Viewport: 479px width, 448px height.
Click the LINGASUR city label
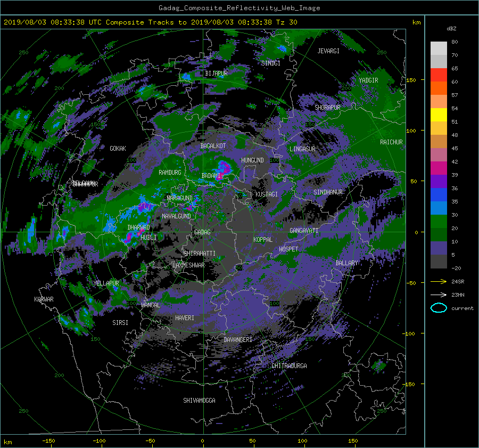[x=302, y=149]
